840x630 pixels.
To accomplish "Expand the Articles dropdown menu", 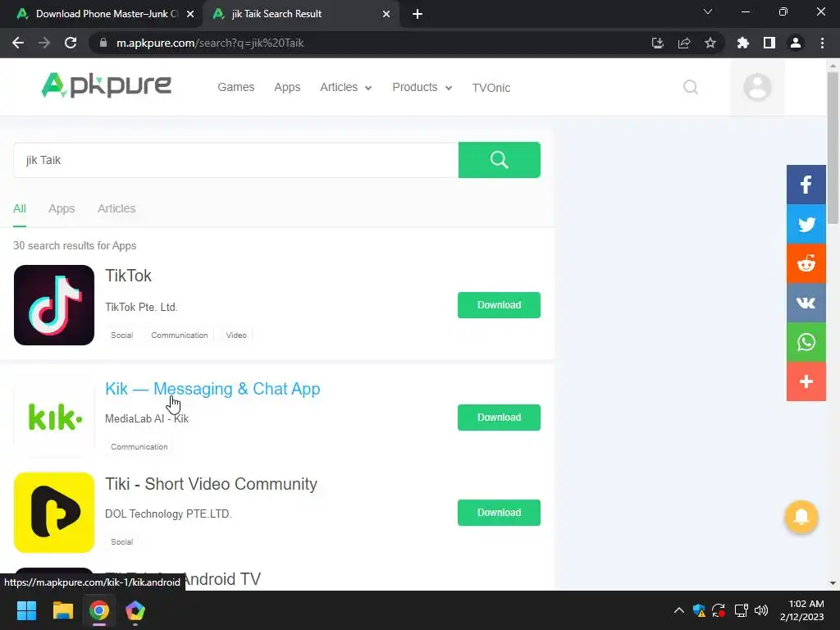I will [x=345, y=87].
